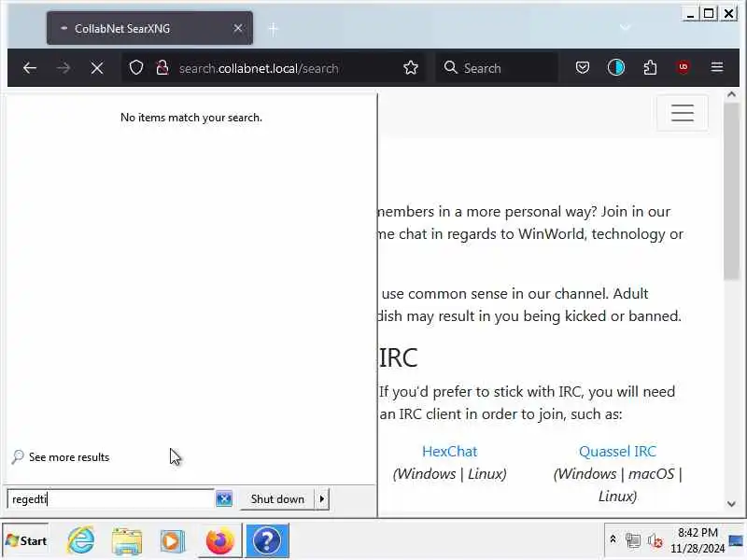Screen dimensions: 747x560
Task: Close the CollabNet SearXNG tab
Action: point(238,29)
